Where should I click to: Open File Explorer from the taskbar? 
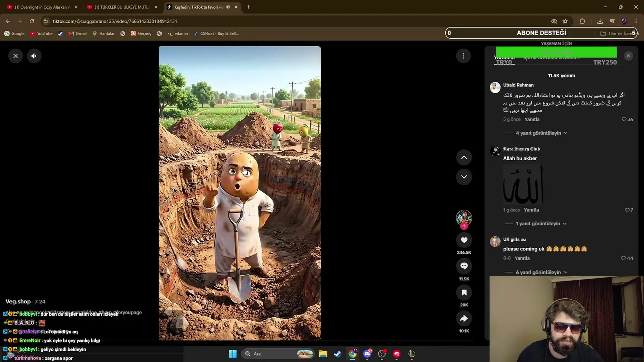[323, 354]
